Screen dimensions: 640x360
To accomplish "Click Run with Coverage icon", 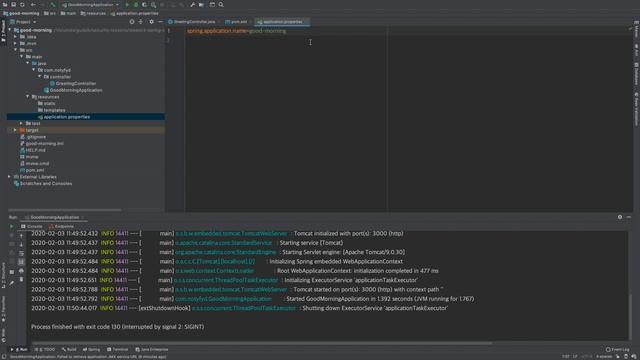I will pos(144,4).
